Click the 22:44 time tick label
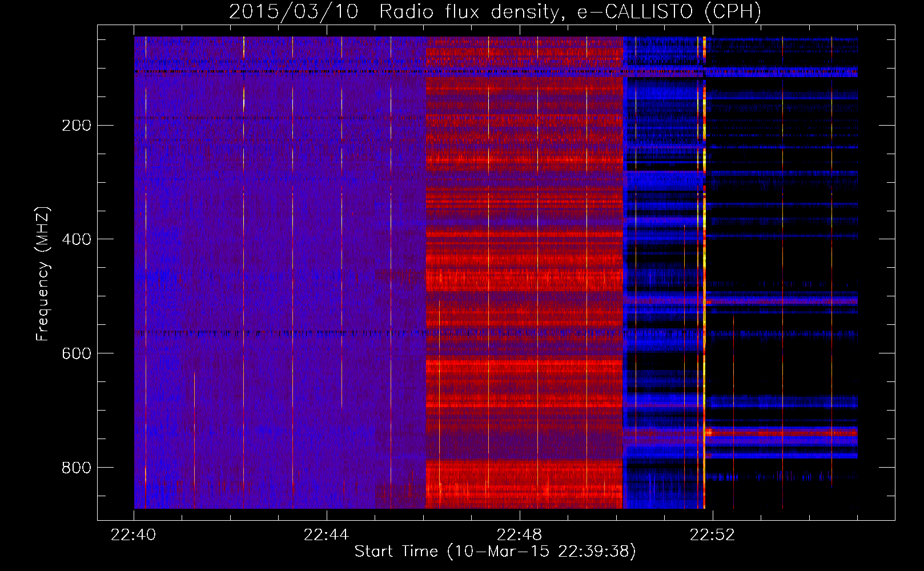 point(327,535)
